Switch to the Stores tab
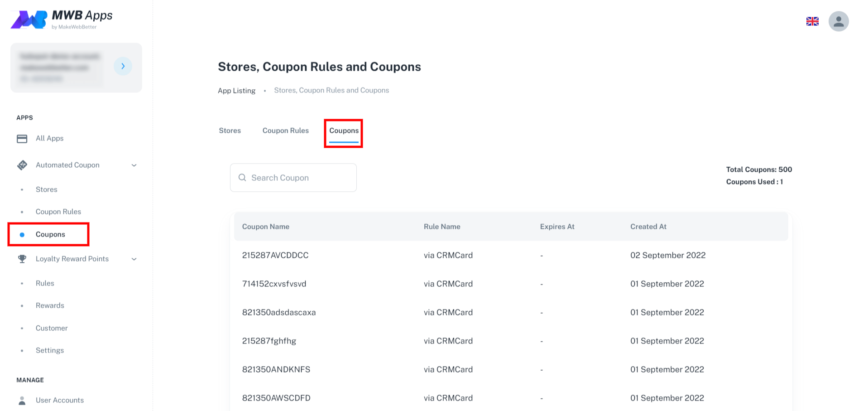 click(x=230, y=131)
